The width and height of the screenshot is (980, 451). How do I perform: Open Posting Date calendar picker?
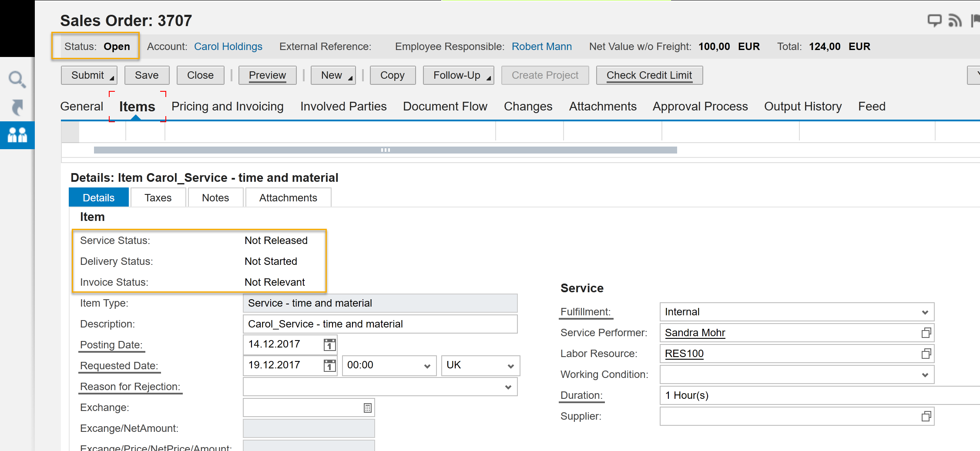(x=329, y=344)
